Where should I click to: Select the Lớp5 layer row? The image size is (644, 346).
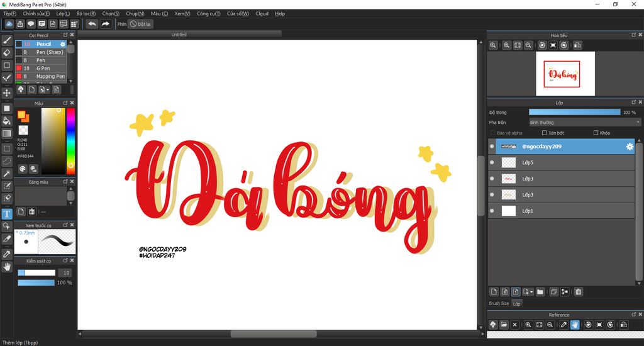pyautogui.click(x=565, y=163)
